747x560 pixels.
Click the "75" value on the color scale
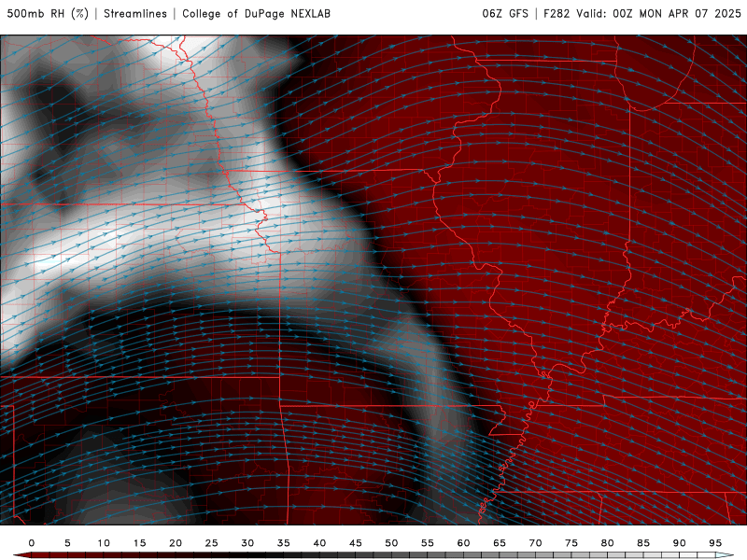click(x=571, y=543)
